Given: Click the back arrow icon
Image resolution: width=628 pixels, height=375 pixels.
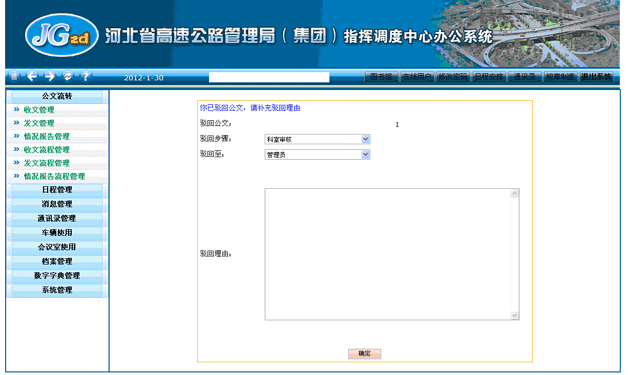Looking at the screenshot, I should (32, 76).
